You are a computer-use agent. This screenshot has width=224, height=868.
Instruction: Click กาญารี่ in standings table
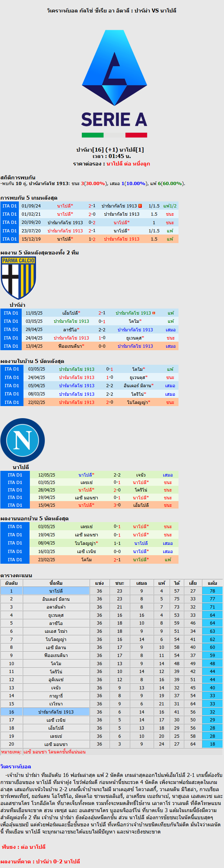[56, 696]
